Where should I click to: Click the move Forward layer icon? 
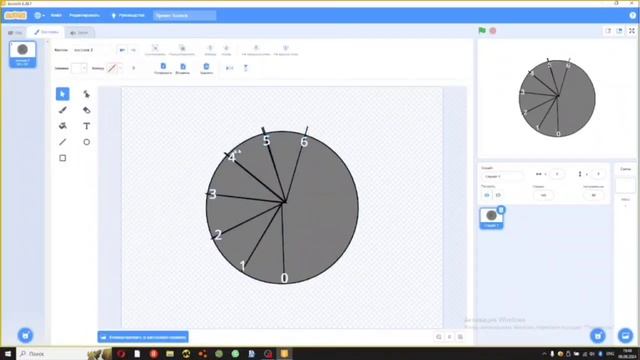(210, 49)
